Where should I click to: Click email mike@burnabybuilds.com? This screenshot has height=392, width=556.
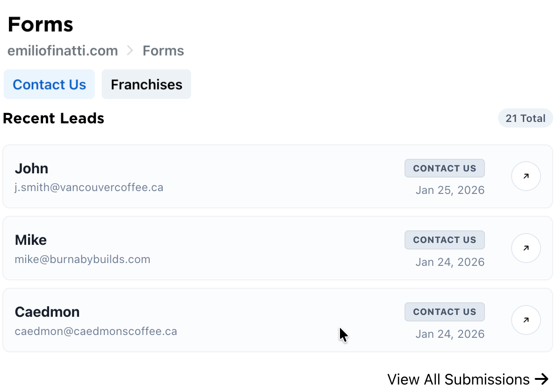[82, 259]
